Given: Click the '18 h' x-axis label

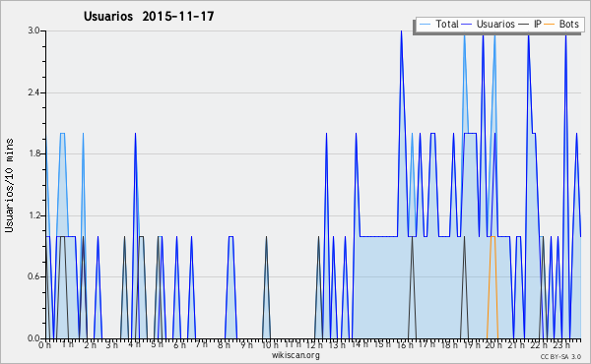Looking at the screenshot, I should pos(449,344).
